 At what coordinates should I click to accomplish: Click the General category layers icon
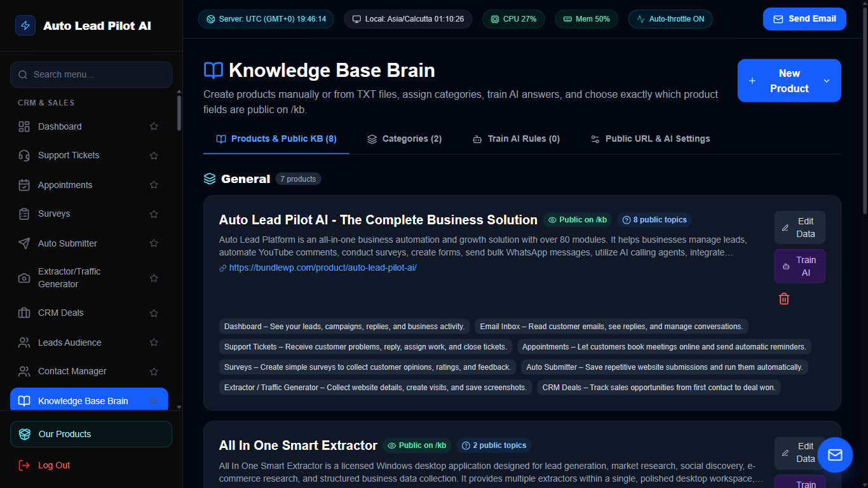point(210,179)
